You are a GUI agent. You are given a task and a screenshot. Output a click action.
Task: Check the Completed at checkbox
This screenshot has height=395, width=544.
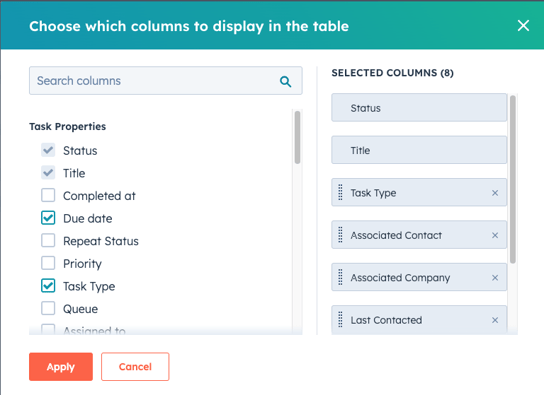pyautogui.click(x=48, y=195)
